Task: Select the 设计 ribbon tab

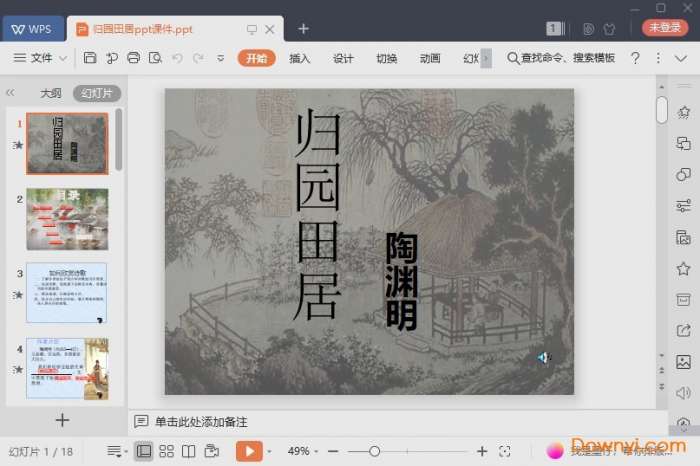Action: point(343,58)
